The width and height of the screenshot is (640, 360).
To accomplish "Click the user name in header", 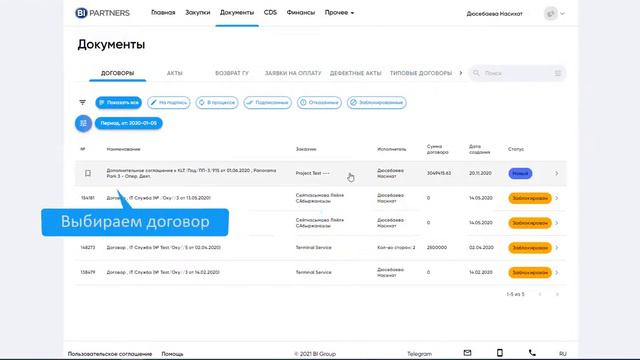I will [494, 14].
